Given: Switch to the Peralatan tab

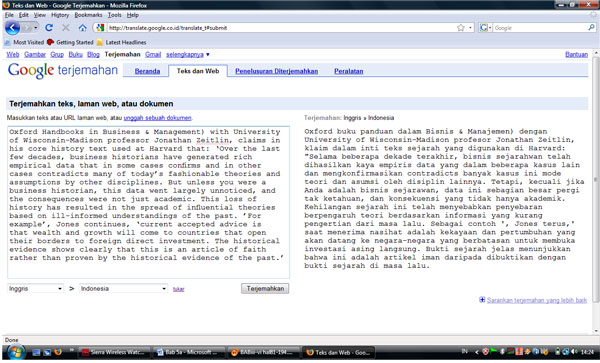Looking at the screenshot, I should 349,71.
